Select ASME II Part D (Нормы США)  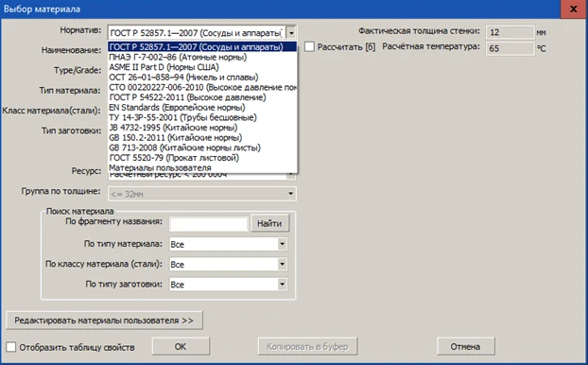click(202, 67)
